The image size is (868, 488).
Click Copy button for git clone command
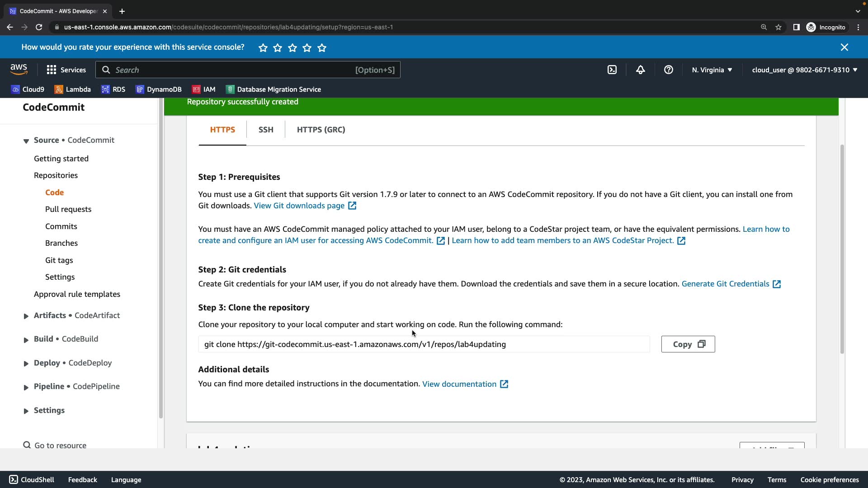(x=688, y=344)
